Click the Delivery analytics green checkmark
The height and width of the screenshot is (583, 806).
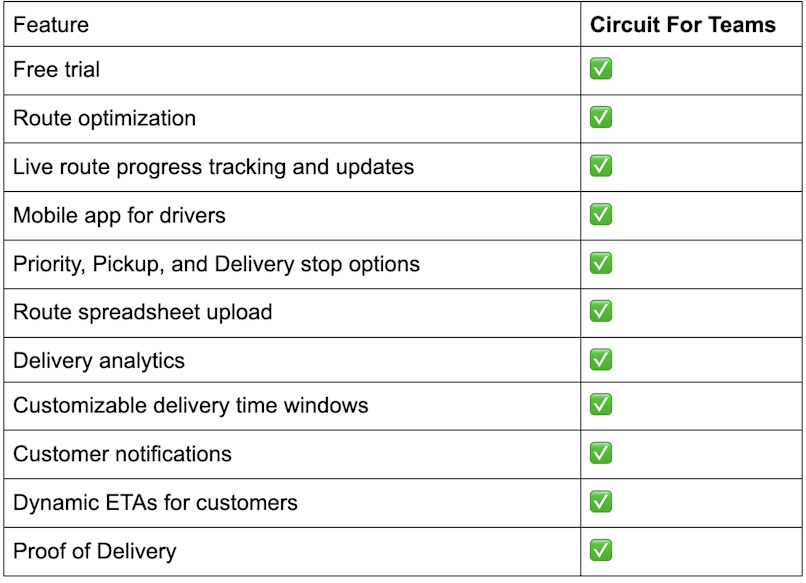pyautogui.click(x=600, y=359)
